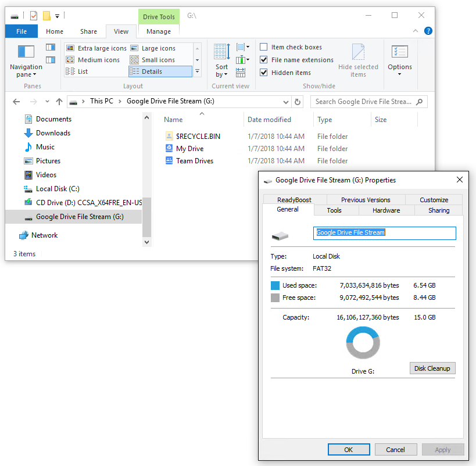Open the Home ribbon tab

click(55, 31)
